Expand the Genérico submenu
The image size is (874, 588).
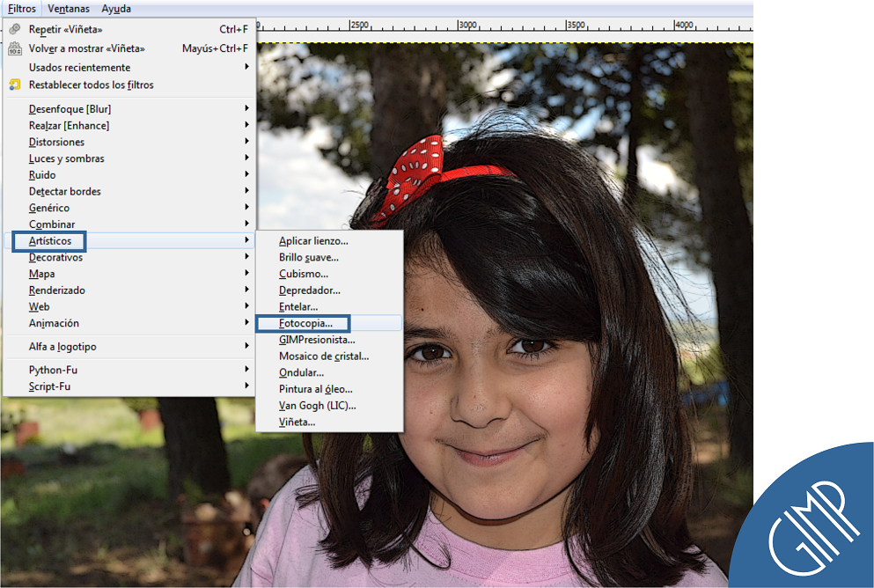[129, 208]
